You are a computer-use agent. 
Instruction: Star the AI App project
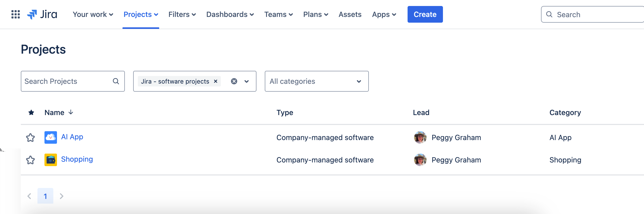pyautogui.click(x=30, y=137)
